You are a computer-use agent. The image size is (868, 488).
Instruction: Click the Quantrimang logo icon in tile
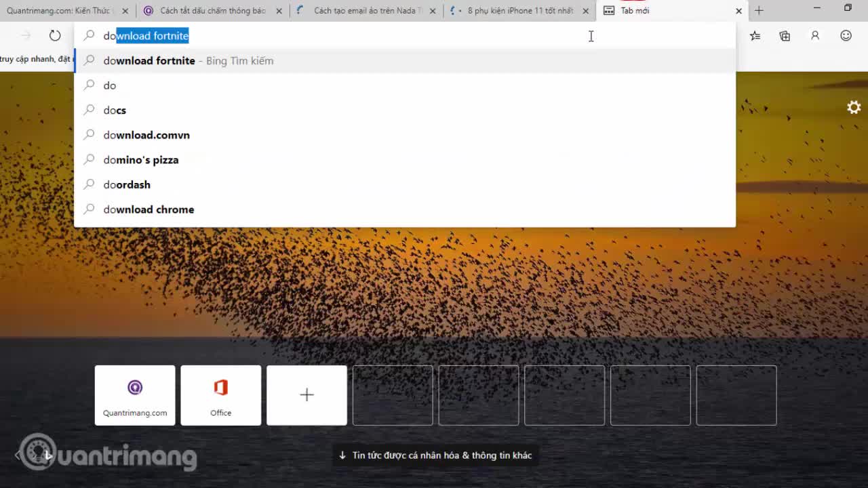point(135,387)
